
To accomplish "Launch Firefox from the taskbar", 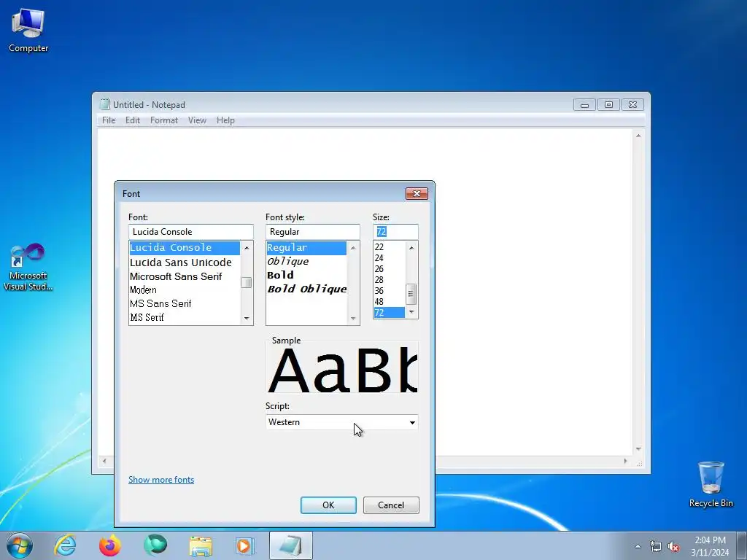I will click(110, 545).
